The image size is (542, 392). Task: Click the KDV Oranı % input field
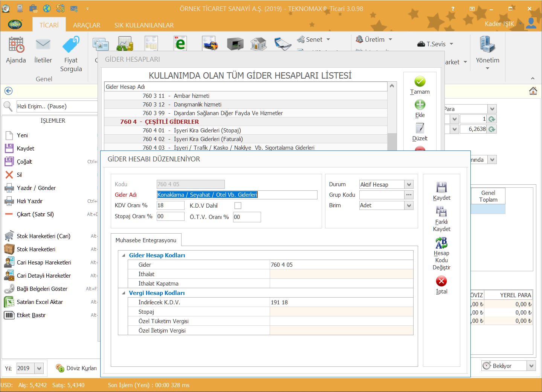point(170,205)
